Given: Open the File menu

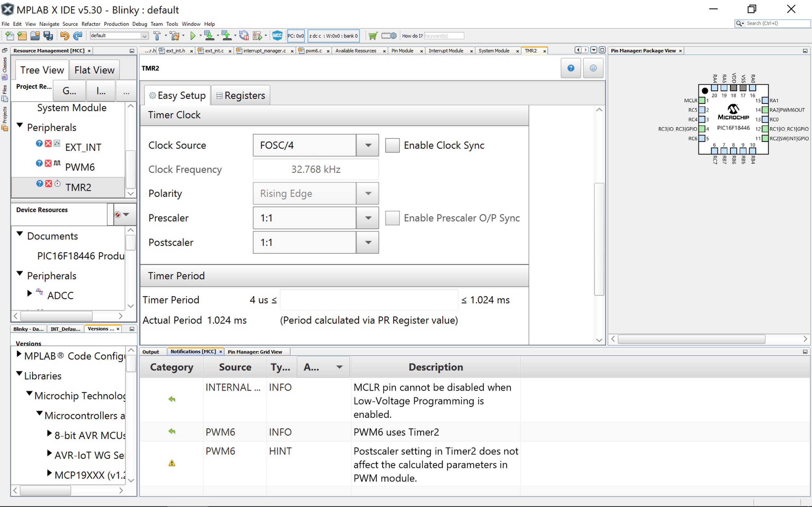Looking at the screenshot, I should click(6, 24).
